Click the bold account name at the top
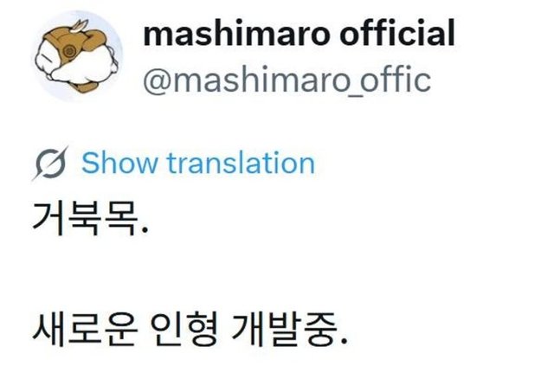Screen dimensions: 554x392 pos(298,34)
